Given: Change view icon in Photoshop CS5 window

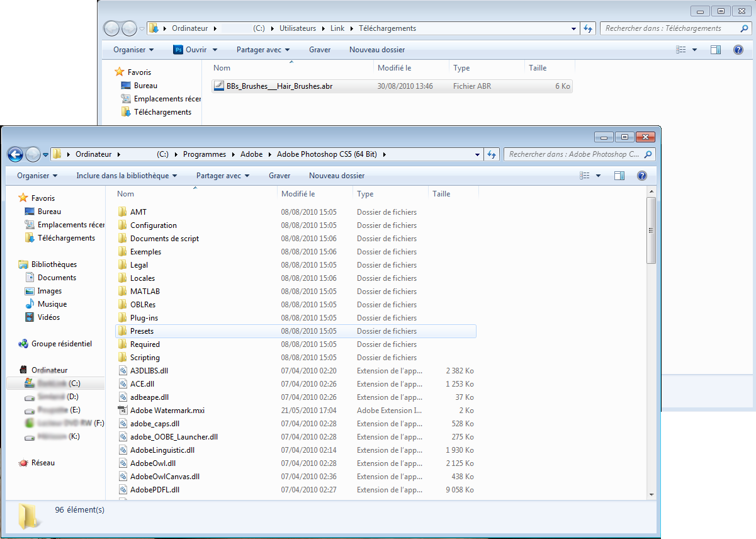Looking at the screenshot, I should pos(584,176).
